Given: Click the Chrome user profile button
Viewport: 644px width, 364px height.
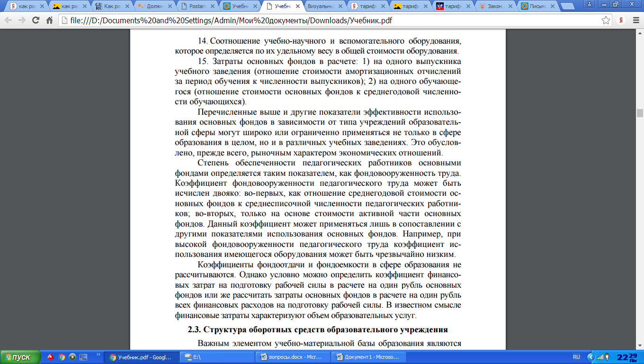Looking at the screenshot, I should [590, 4].
